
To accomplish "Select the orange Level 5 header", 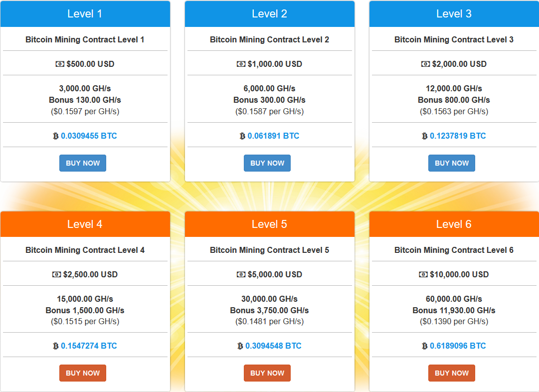I will (x=269, y=224).
